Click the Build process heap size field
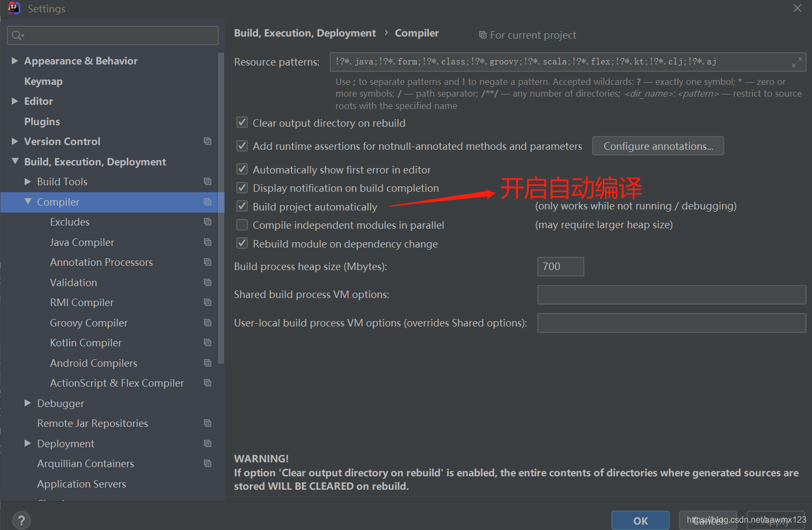 point(560,266)
